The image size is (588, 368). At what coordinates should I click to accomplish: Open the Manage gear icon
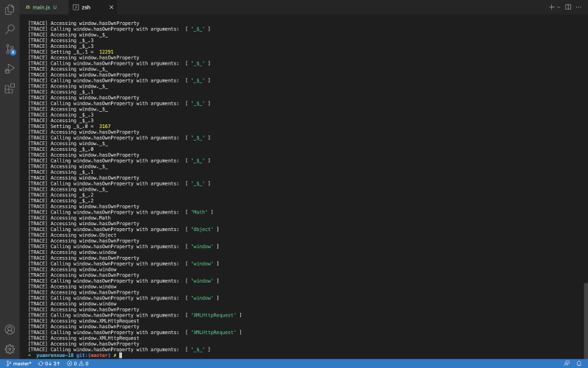click(x=10, y=348)
